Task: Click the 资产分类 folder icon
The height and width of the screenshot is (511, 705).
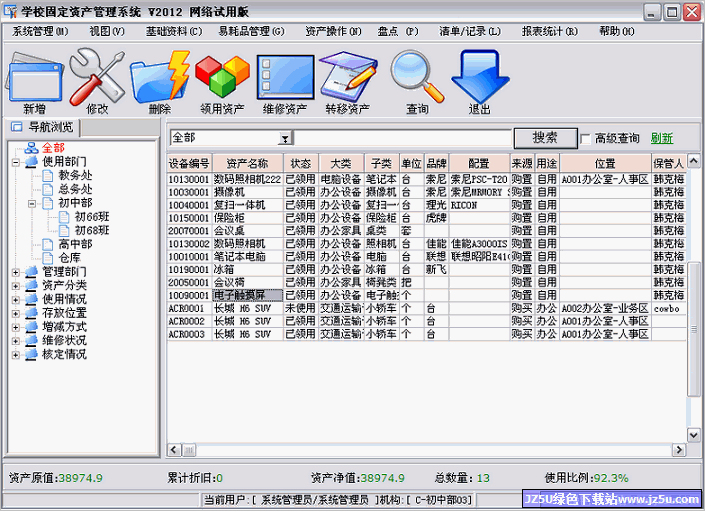Action: (31, 285)
